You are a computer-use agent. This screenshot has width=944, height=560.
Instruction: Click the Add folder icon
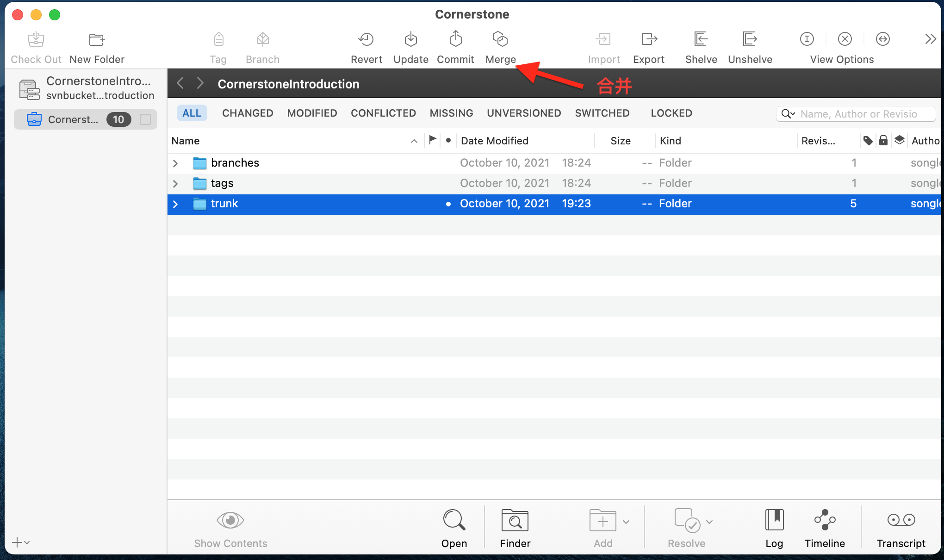coord(602,521)
